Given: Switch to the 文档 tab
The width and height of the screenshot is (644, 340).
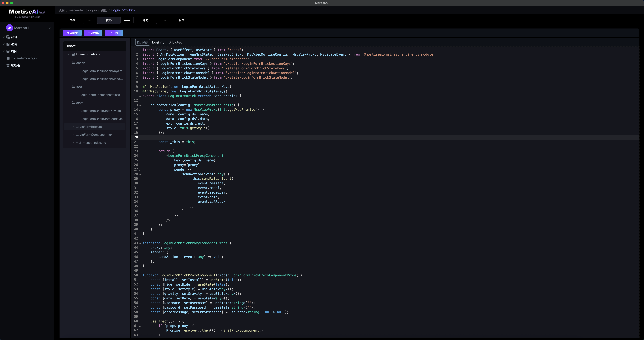Looking at the screenshot, I should [x=72, y=20].
